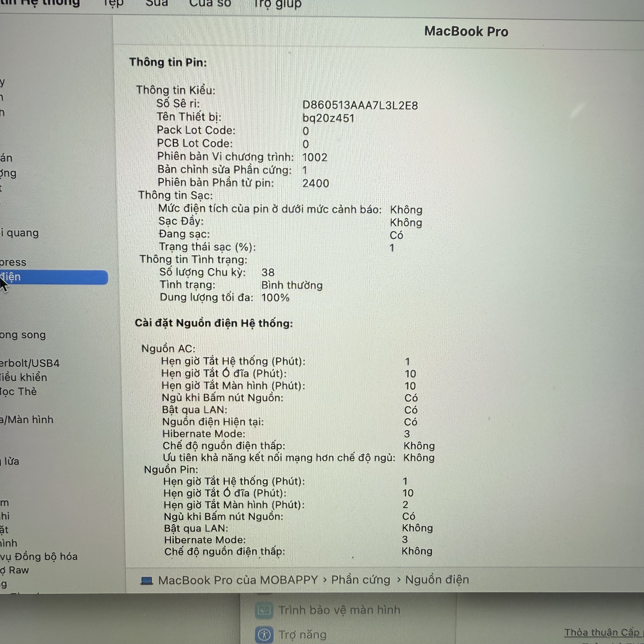Open the Sửa menu
Image resolution: width=644 pixels, height=644 pixels.
[x=157, y=3]
